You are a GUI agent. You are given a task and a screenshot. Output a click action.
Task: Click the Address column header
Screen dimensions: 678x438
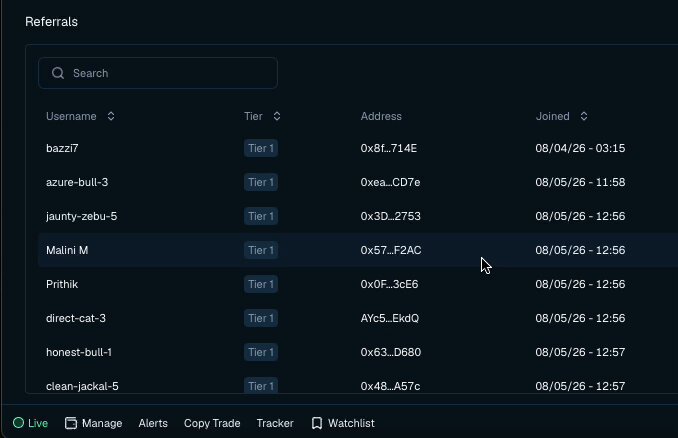pyautogui.click(x=381, y=116)
